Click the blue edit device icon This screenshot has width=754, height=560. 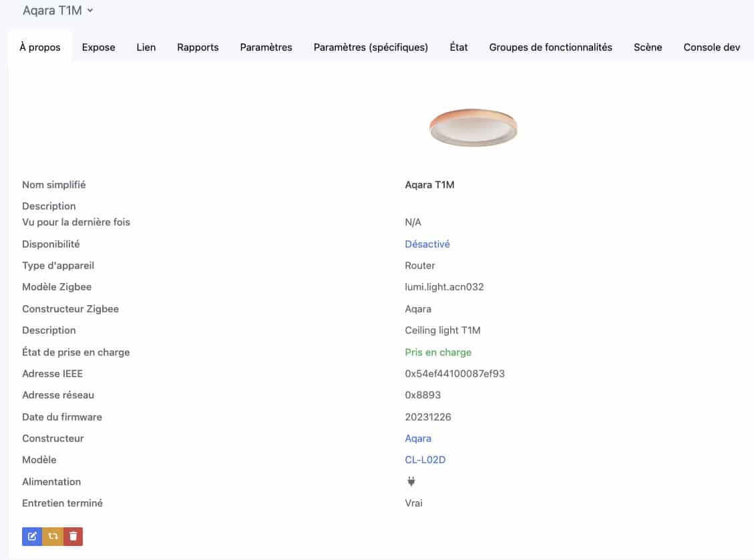click(x=32, y=536)
